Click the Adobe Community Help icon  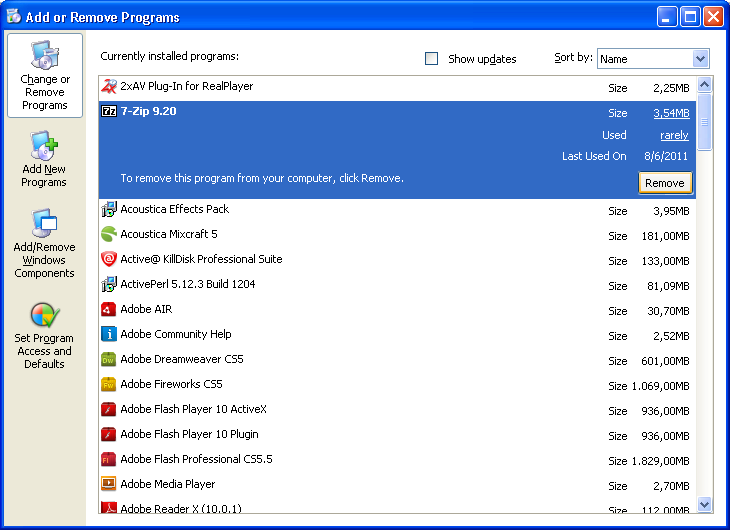109,334
